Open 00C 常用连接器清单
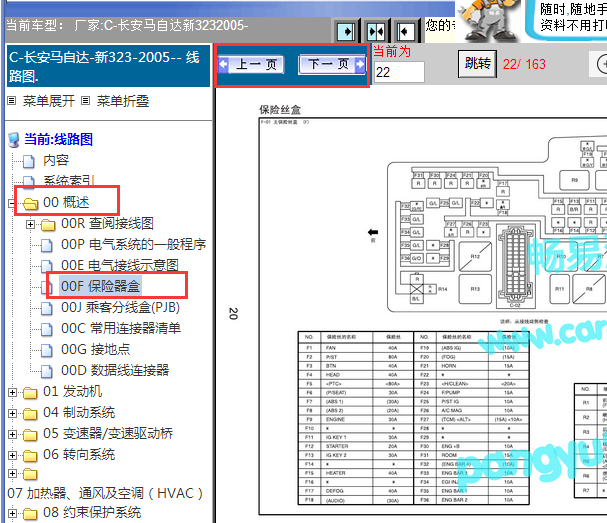The image size is (607, 523). click(121, 328)
